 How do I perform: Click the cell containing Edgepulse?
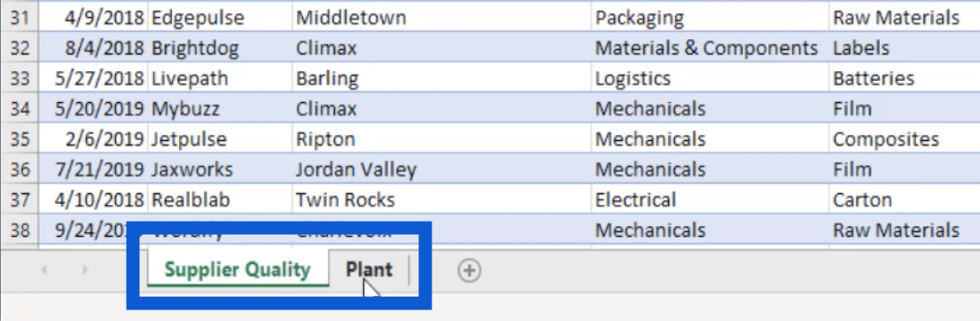[221, 18]
